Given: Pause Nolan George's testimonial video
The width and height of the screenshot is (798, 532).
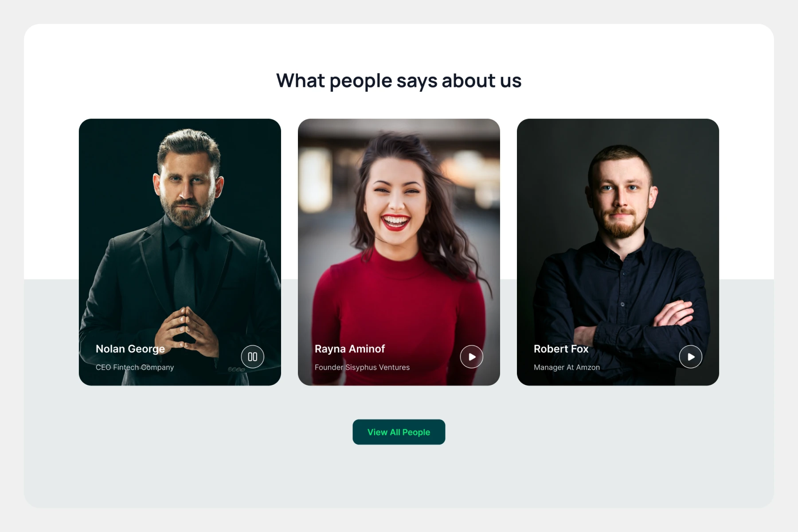Looking at the screenshot, I should [252, 357].
